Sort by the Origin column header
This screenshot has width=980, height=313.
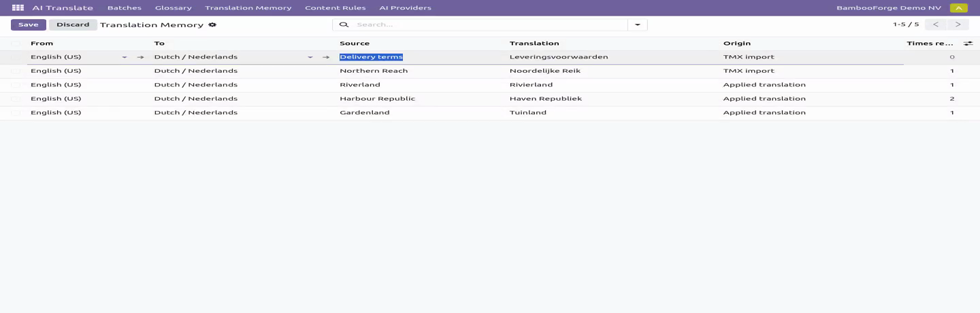(x=737, y=44)
